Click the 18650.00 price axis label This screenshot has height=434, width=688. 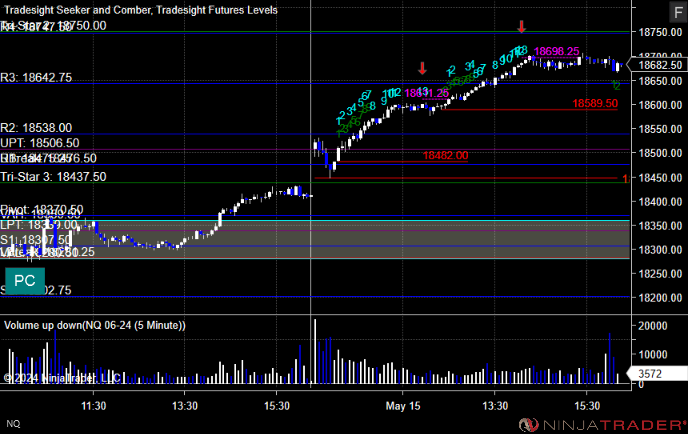pos(660,81)
